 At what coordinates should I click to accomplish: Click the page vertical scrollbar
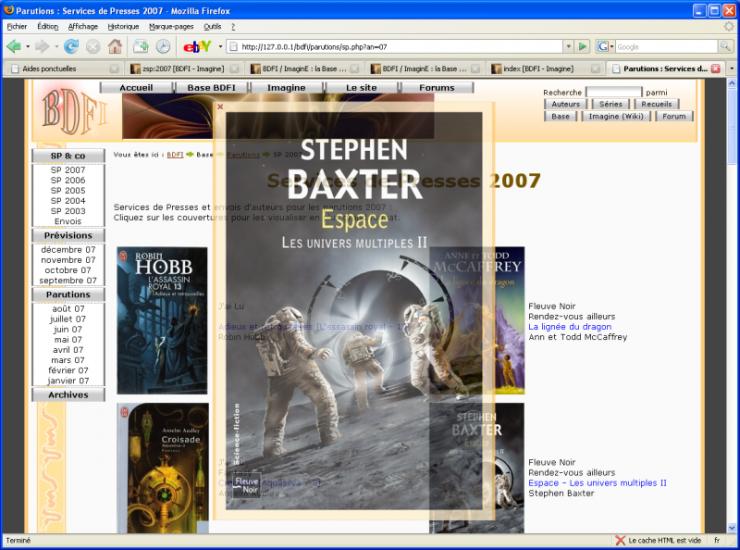(732, 306)
